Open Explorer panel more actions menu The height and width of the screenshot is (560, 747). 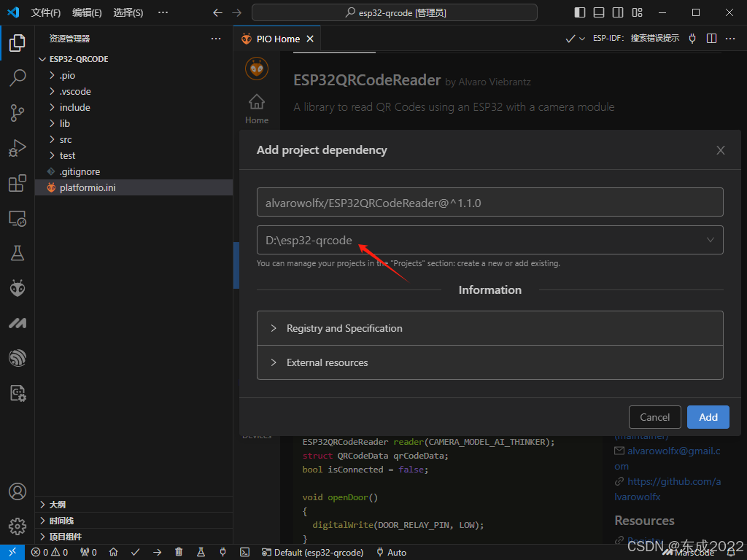point(216,39)
